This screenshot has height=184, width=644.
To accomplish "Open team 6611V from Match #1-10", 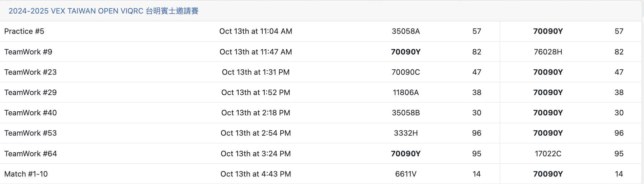I will click(x=406, y=174).
